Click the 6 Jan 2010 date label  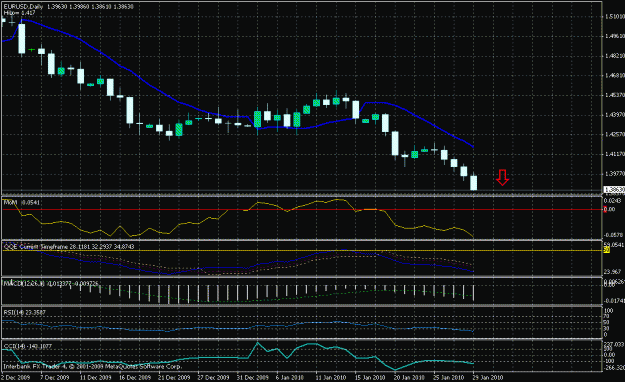coord(290,377)
